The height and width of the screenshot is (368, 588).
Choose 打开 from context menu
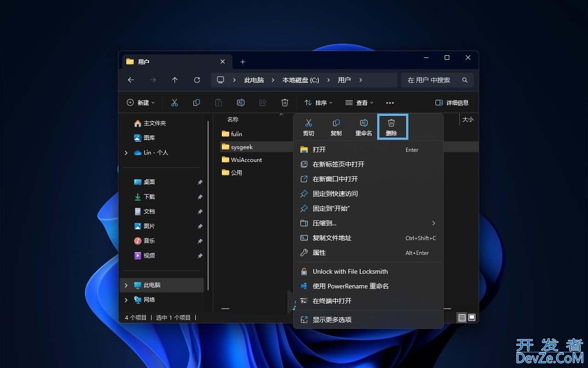point(368,149)
